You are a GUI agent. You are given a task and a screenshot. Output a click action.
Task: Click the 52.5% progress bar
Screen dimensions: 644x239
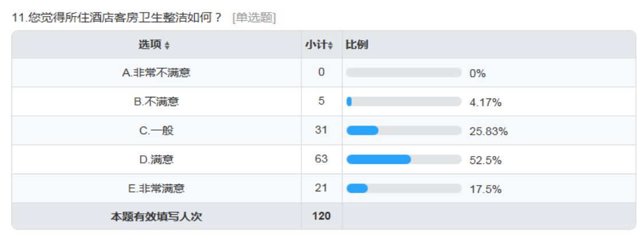pyautogui.click(x=404, y=159)
